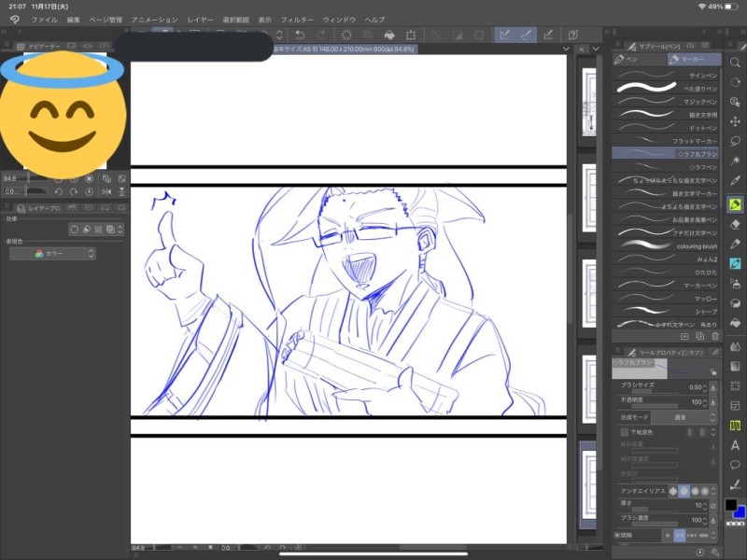Adjust the 不透明度 100 stepper arrows
The height and width of the screenshot is (560, 747).
coord(705,402)
